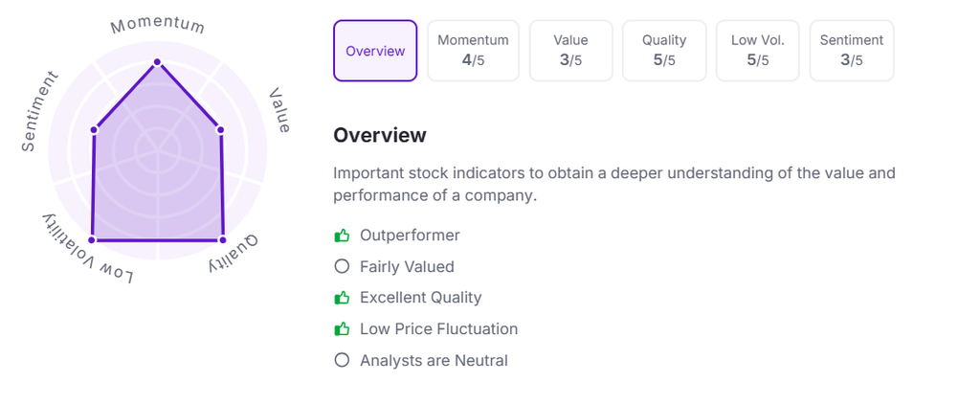Select the Overview tab
Viewport: 980px width, 404px height.
[x=375, y=51]
